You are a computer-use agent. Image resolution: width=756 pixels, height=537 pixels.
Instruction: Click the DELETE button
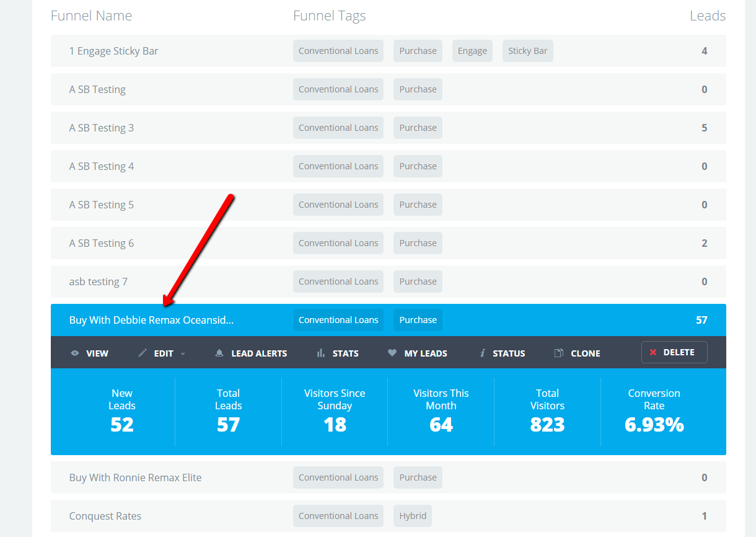(674, 352)
